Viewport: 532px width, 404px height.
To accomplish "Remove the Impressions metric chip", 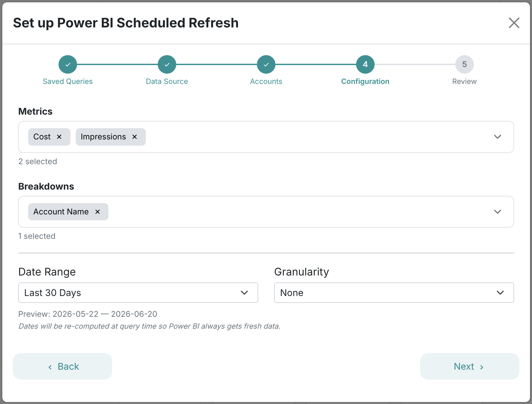I will [135, 137].
